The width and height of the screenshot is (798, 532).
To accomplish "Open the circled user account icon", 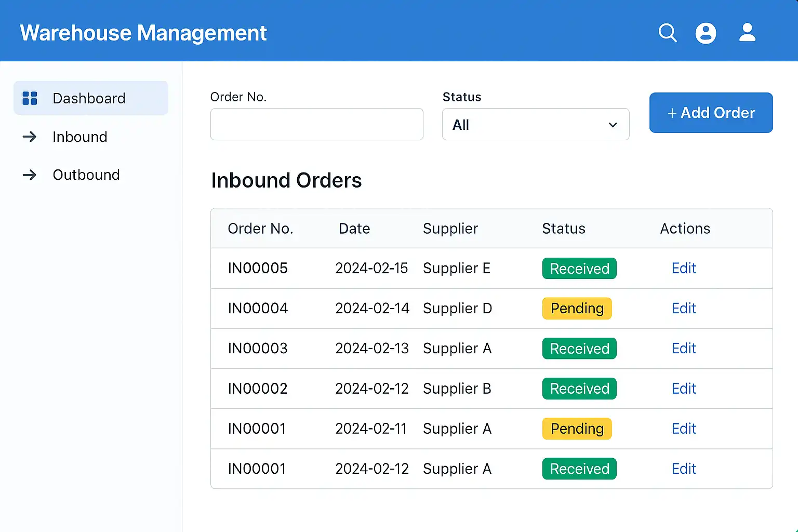I will click(x=706, y=33).
